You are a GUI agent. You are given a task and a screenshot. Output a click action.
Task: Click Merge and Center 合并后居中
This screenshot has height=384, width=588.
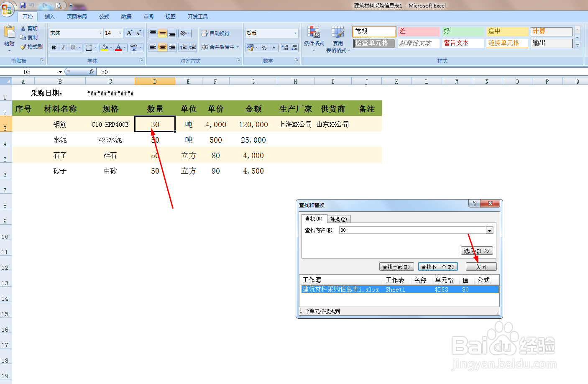coord(218,47)
